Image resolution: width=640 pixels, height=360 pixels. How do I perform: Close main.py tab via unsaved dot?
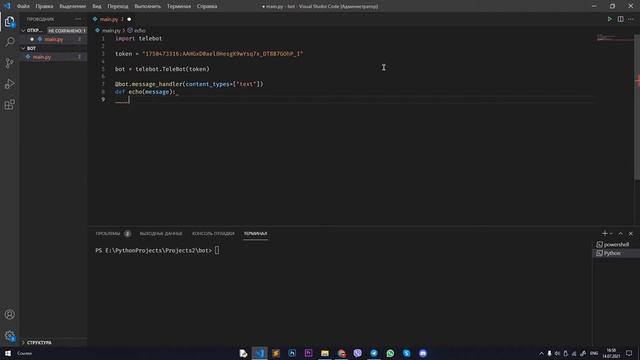pos(129,19)
